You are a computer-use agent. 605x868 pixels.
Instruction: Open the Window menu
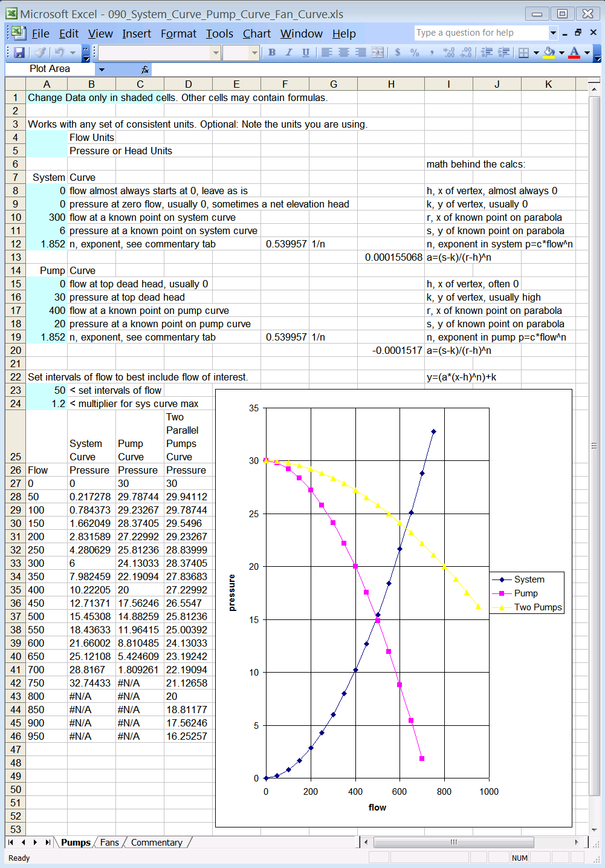point(302,33)
